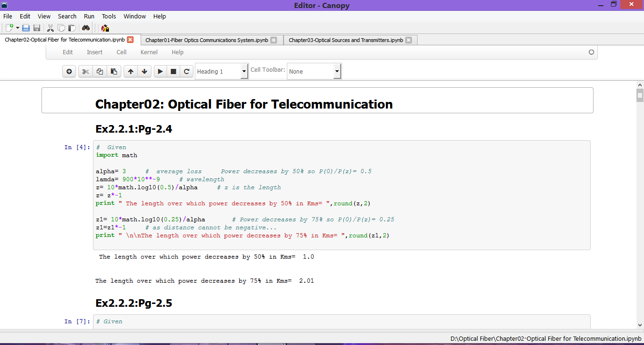This screenshot has width=644, height=345.
Task: Move the selected cell up
Action: (131, 72)
